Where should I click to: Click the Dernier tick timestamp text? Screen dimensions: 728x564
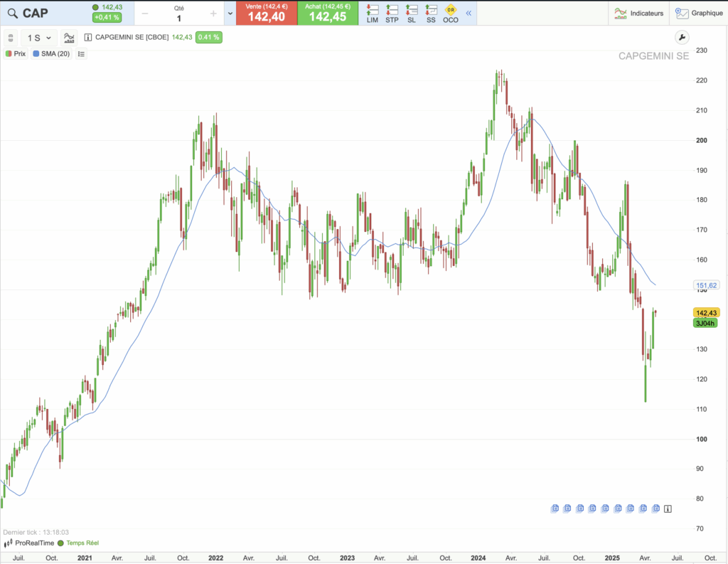[36, 533]
